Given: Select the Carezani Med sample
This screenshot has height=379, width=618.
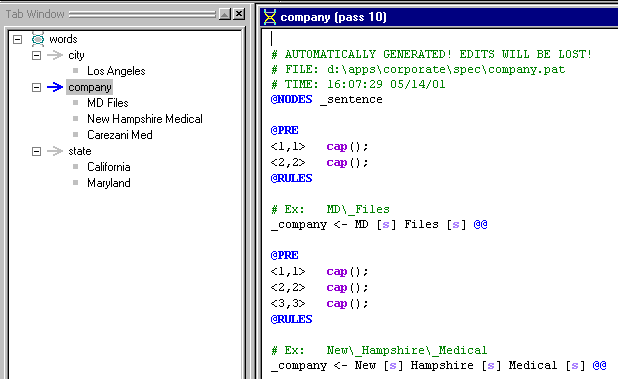Looking at the screenshot, I should coord(119,135).
